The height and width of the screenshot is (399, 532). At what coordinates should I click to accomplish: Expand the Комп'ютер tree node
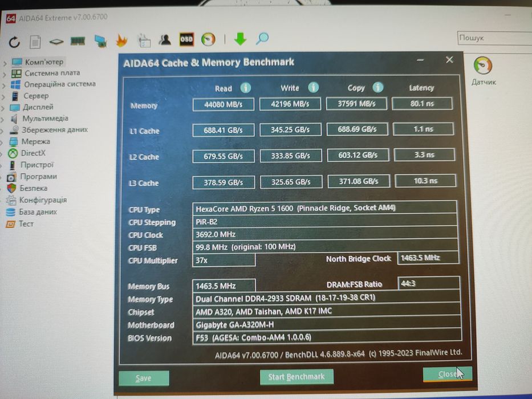[5, 63]
